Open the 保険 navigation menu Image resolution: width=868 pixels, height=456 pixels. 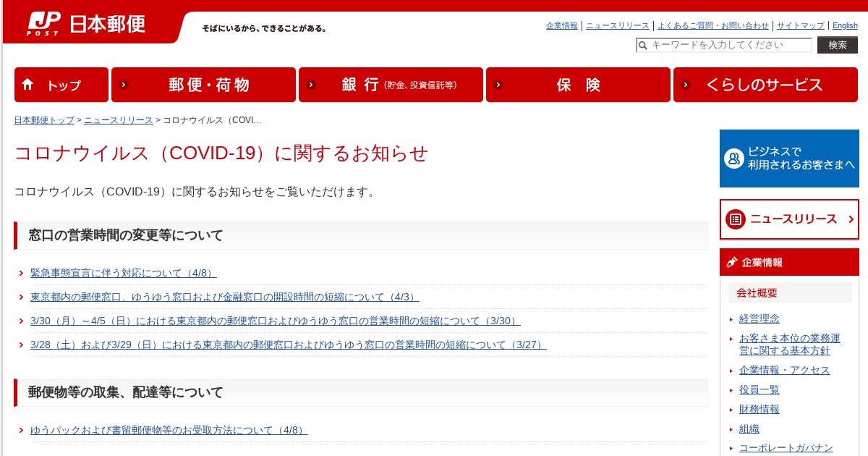click(x=578, y=85)
